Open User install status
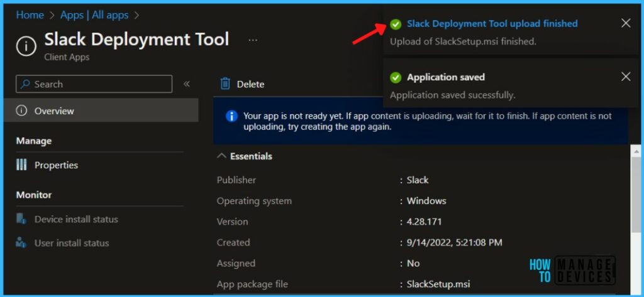This screenshot has width=644, height=297. coord(72,243)
